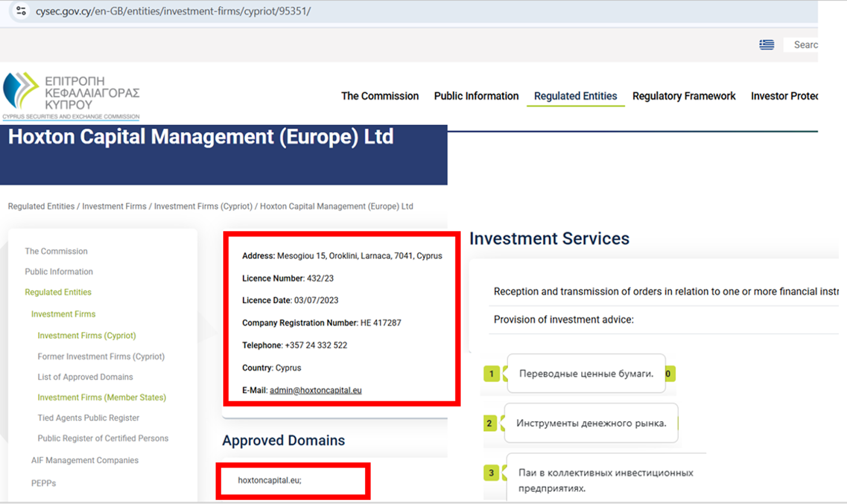Click the hoxtoncapital.eu approved domain text
The width and height of the screenshot is (847, 504).
[x=269, y=480]
